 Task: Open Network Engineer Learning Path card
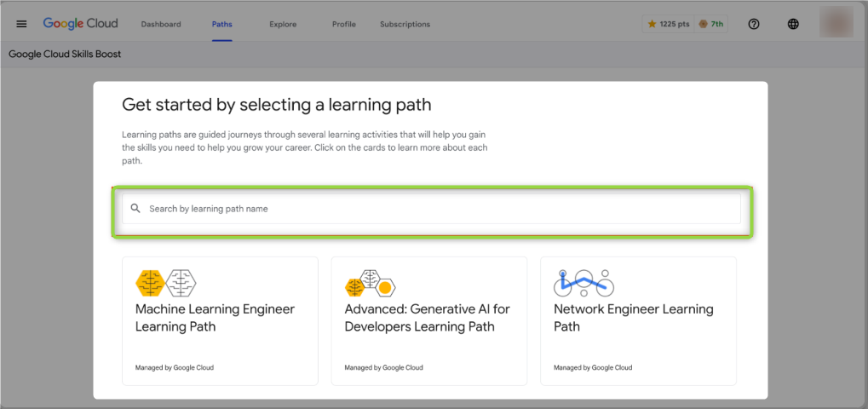coord(638,321)
